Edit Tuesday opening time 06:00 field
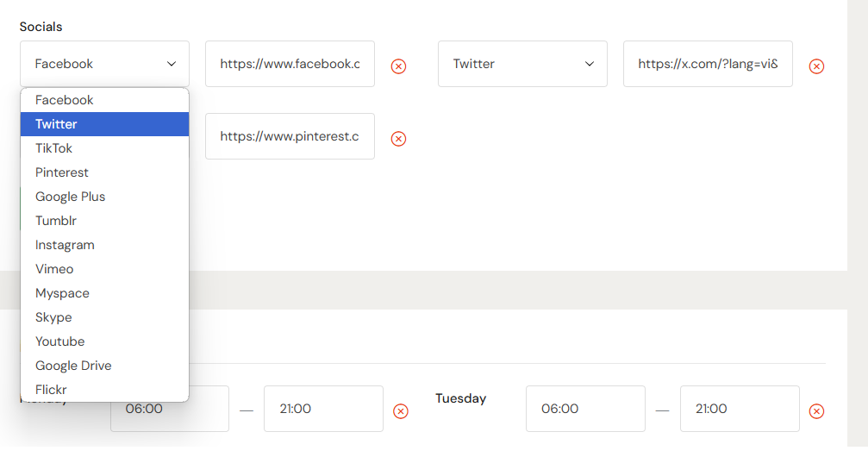The image size is (868, 457). 585,409
